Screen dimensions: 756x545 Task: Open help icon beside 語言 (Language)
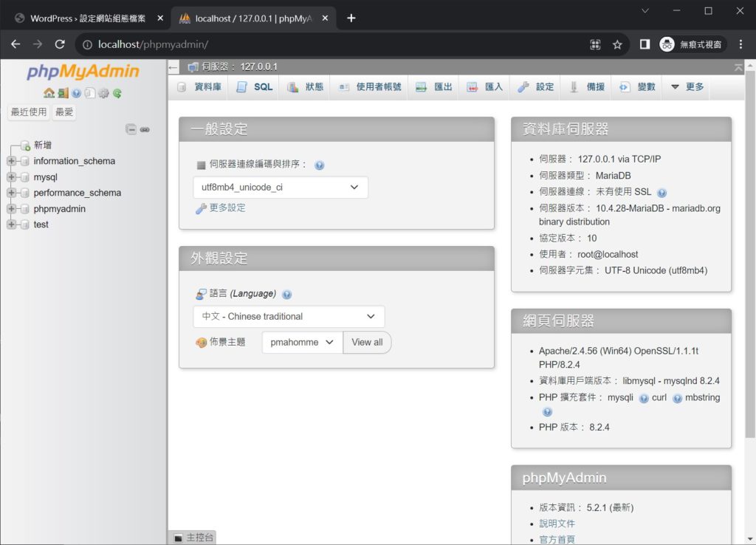(287, 294)
